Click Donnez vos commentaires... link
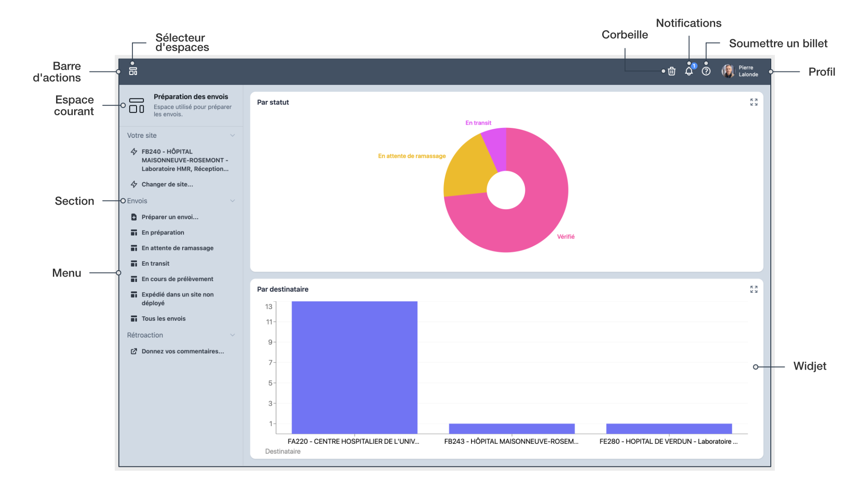This screenshot has width=868, height=488. 182,352
